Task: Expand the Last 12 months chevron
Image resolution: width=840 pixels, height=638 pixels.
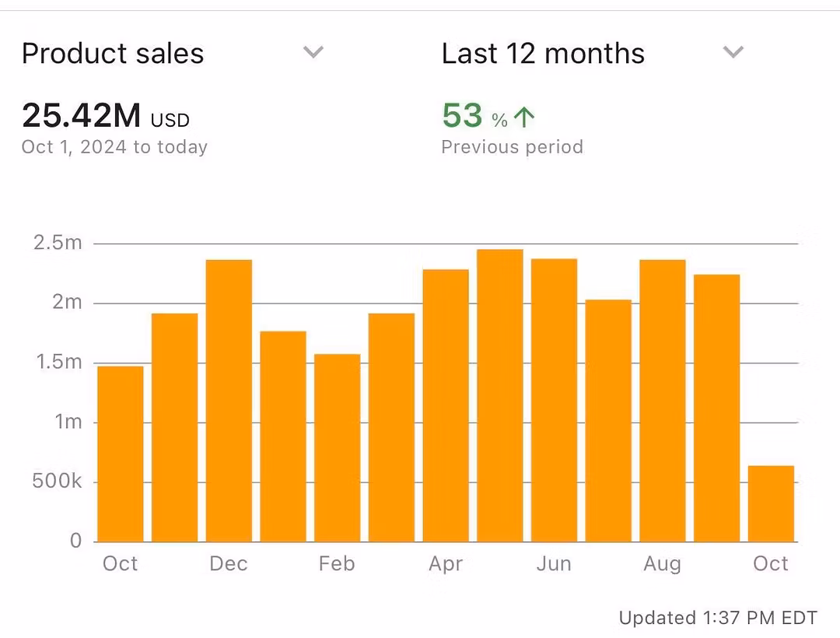Action: (733, 53)
